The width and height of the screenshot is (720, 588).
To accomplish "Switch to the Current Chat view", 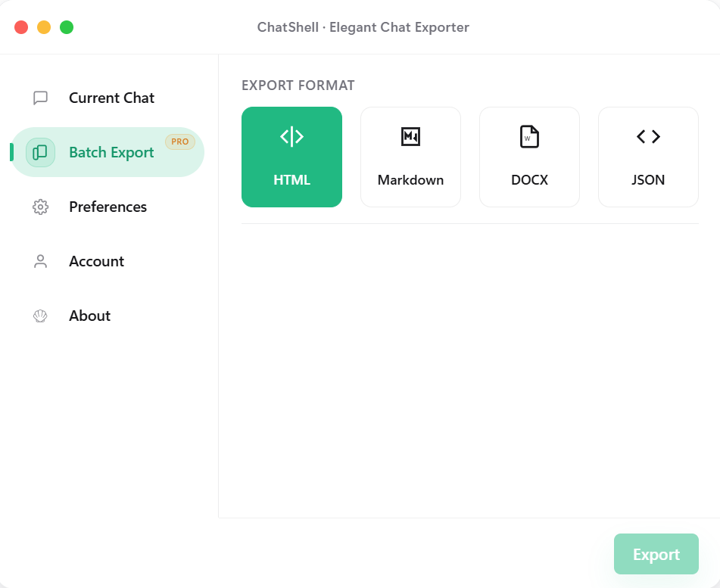I will pos(111,98).
